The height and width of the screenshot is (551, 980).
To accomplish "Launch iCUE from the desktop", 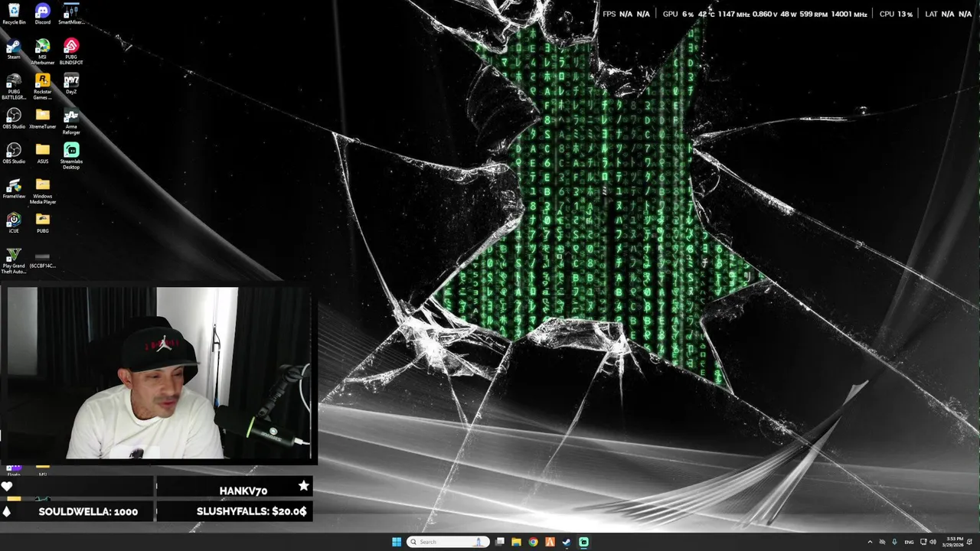I will (14, 223).
